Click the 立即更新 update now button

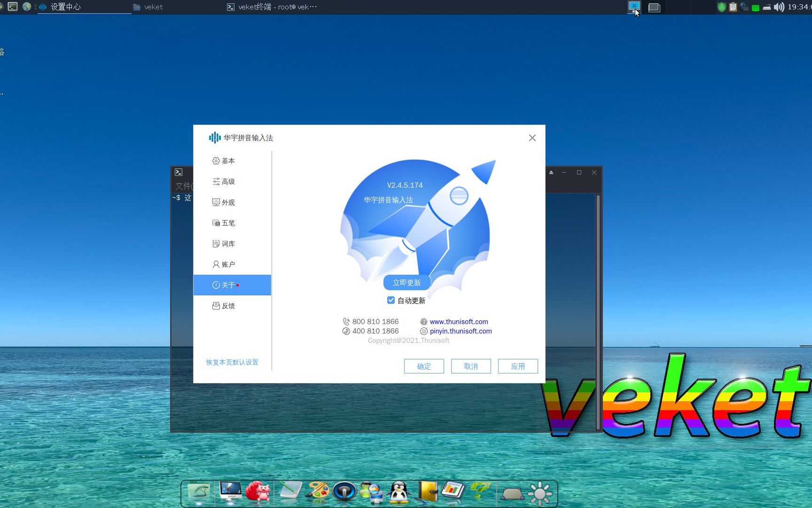406,283
